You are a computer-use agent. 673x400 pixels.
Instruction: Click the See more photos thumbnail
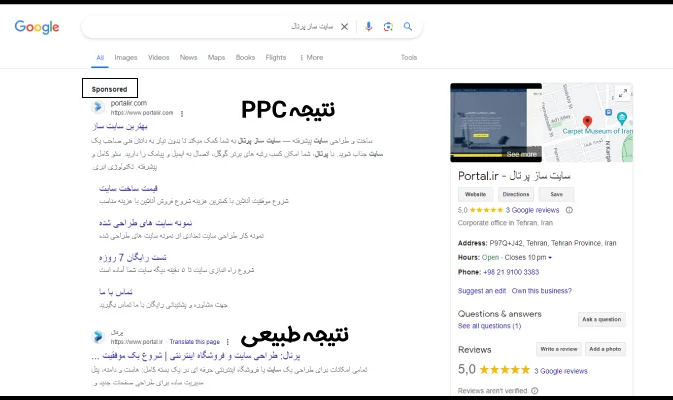click(496, 123)
